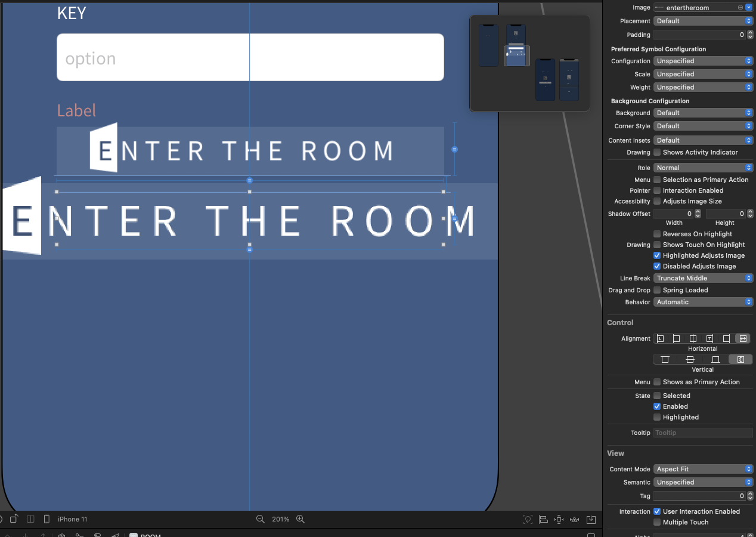Open the Content Mode dropdown
The height and width of the screenshot is (537, 756).
(704, 469)
